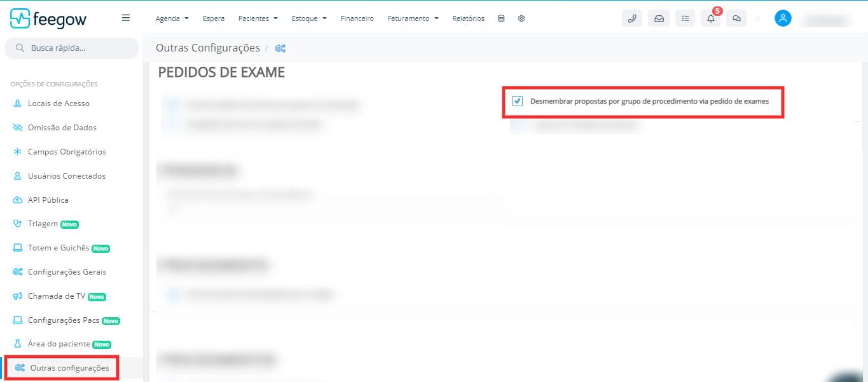Click the Busca rápida search field
This screenshot has height=382, width=868.
[71, 48]
